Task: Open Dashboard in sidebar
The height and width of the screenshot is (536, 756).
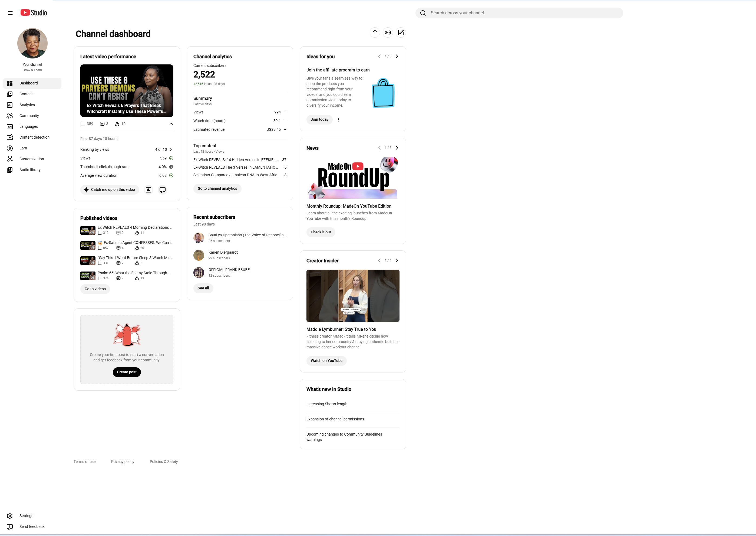Action: click(x=32, y=83)
